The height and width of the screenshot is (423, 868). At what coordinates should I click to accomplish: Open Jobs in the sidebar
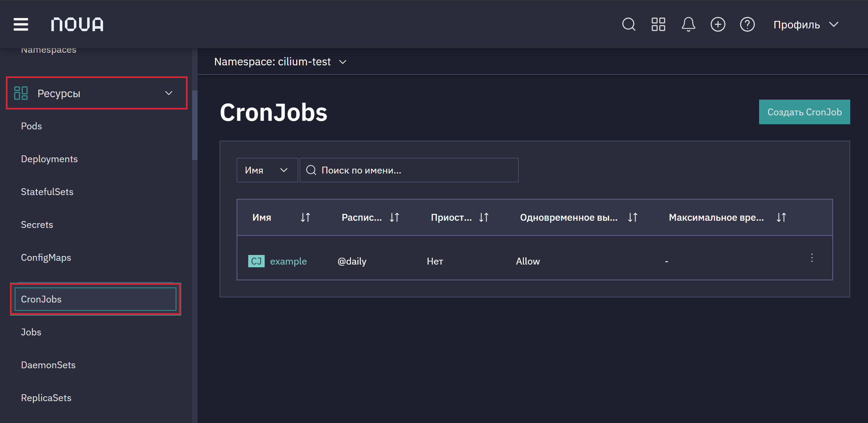pyautogui.click(x=31, y=332)
